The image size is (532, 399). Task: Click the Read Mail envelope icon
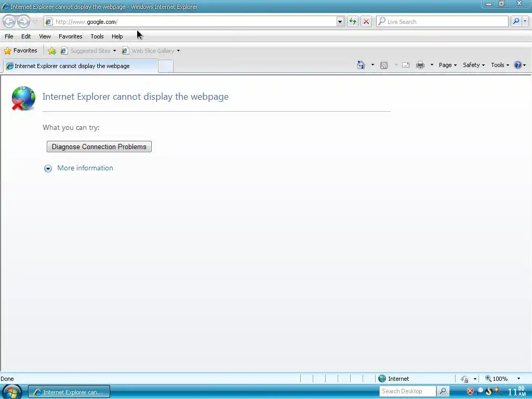[x=406, y=65]
